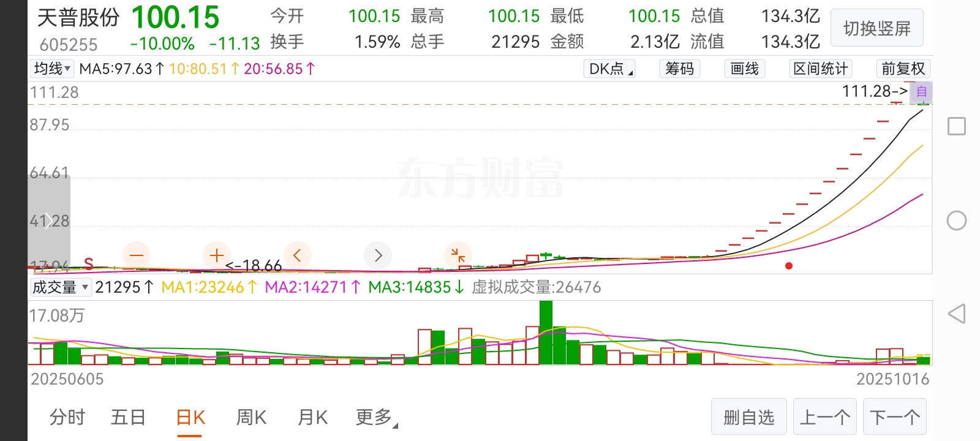Select the 日K tab
The width and height of the screenshot is (980, 441).
click(x=190, y=418)
